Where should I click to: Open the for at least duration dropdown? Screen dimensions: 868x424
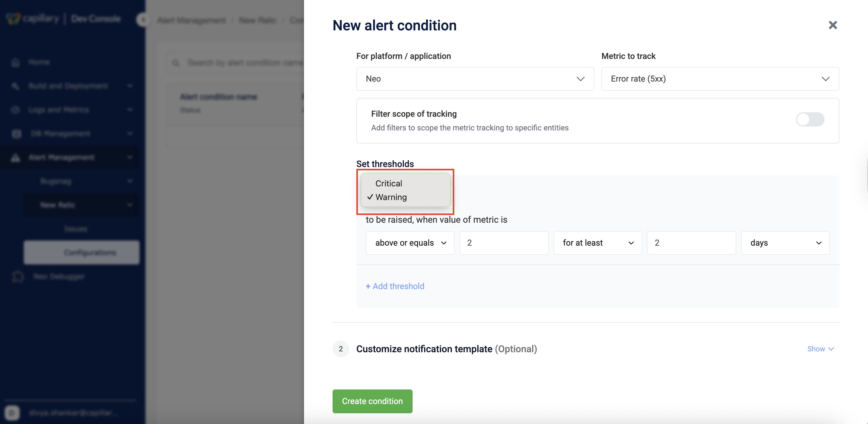pos(597,243)
